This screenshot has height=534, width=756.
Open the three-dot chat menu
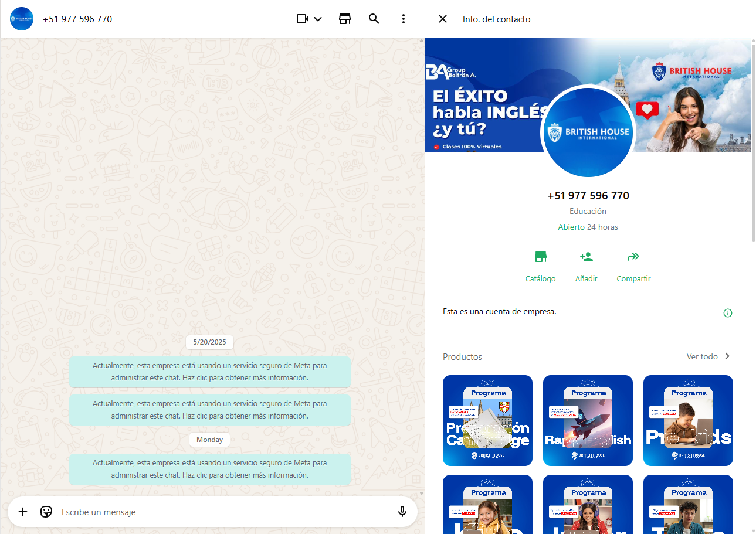pyautogui.click(x=404, y=19)
